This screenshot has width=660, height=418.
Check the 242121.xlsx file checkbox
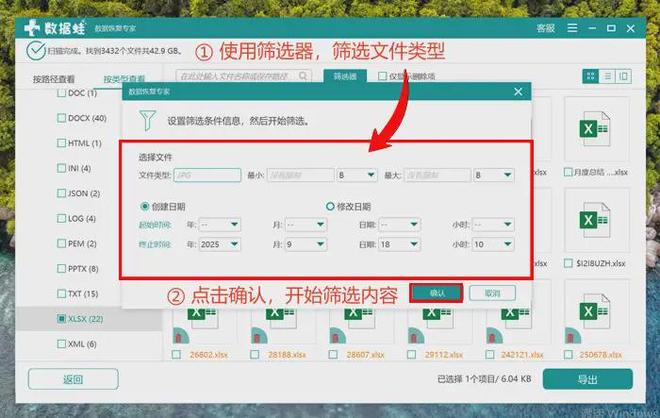click(490, 355)
